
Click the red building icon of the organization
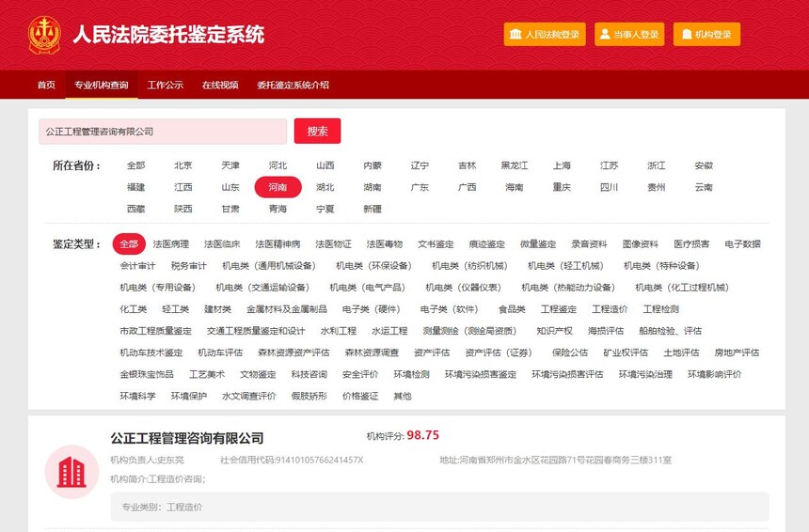click(x=72, y=472)
